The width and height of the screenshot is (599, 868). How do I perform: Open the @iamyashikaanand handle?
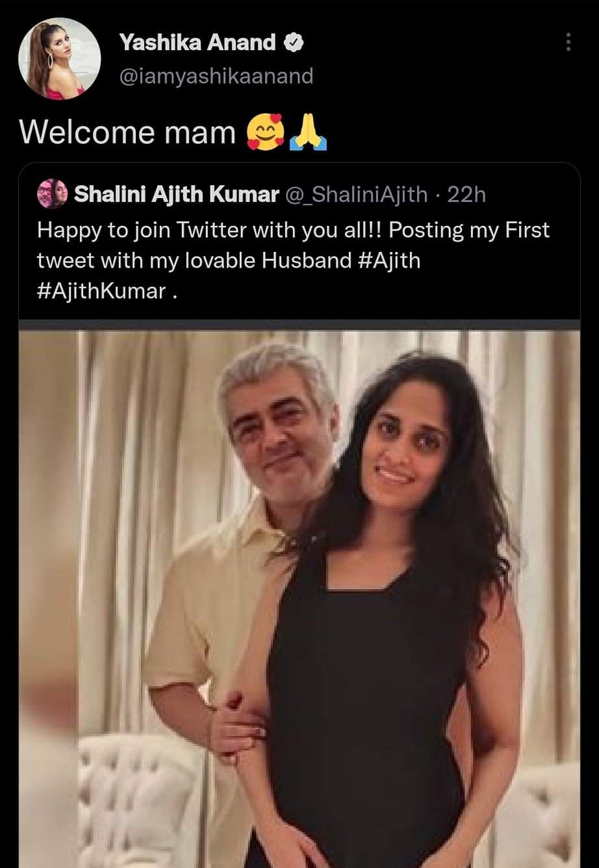216,77
